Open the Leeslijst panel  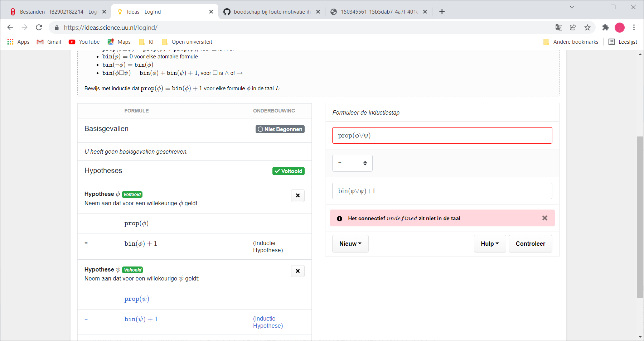623,42
